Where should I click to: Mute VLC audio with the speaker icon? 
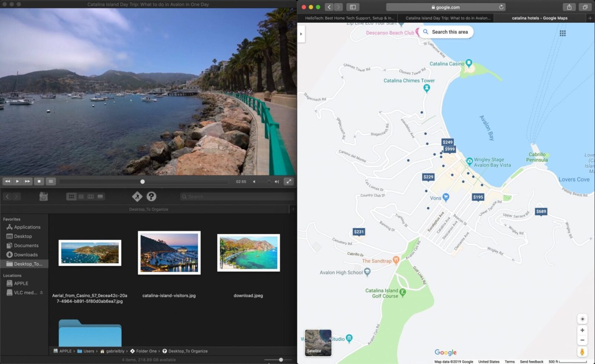coord(254,182)
